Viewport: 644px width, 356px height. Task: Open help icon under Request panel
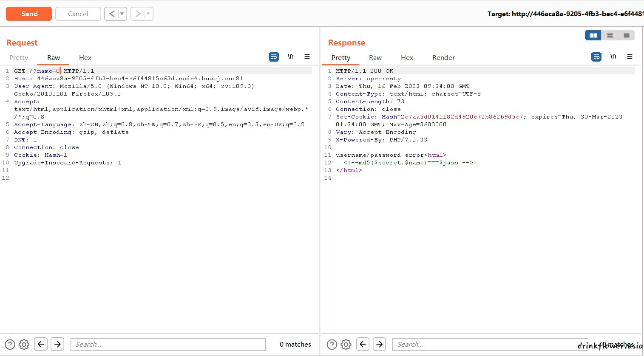pos(10,345)
